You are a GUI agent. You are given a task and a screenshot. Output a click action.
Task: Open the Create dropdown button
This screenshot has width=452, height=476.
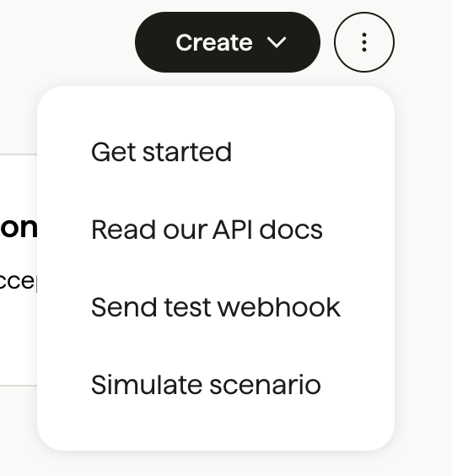pos(228,42)
